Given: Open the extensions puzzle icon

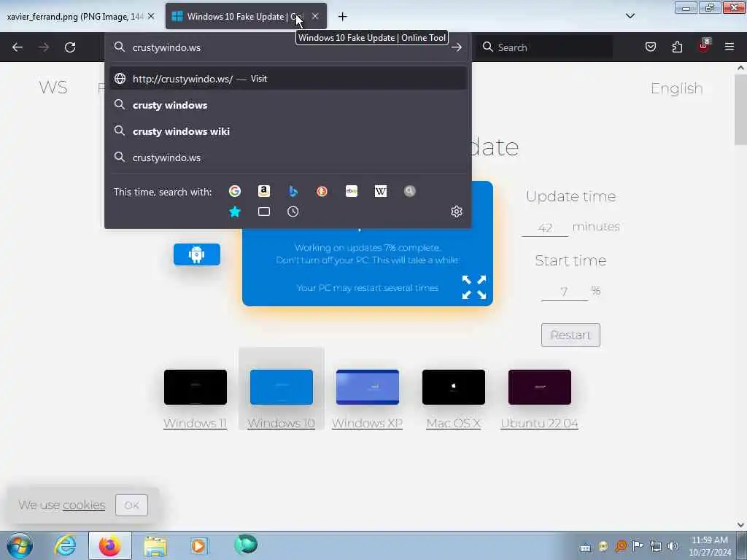Looking at the screenshot, I should coord(677,47).
